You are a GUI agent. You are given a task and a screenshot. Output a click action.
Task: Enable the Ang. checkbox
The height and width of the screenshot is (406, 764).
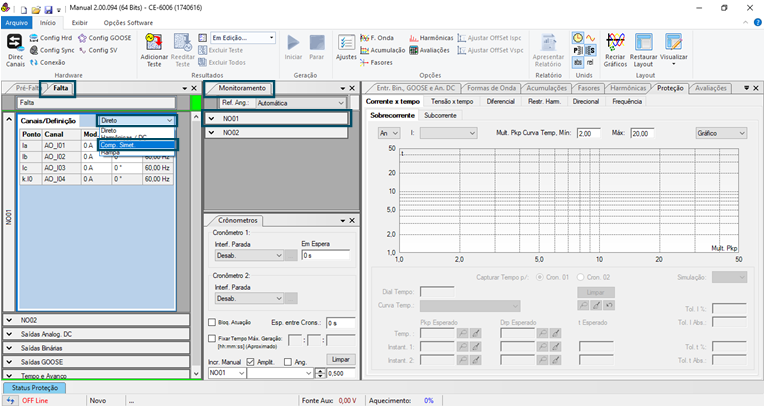tap(288, 362)
